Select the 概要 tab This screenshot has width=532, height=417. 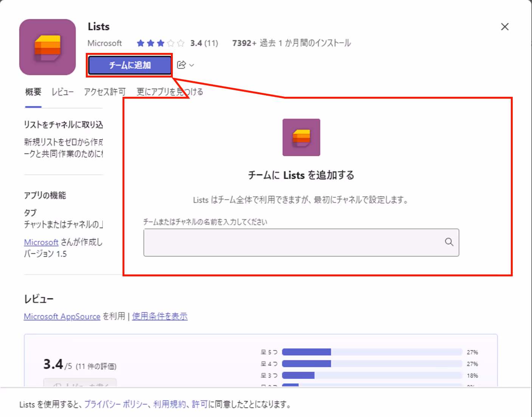33,92
